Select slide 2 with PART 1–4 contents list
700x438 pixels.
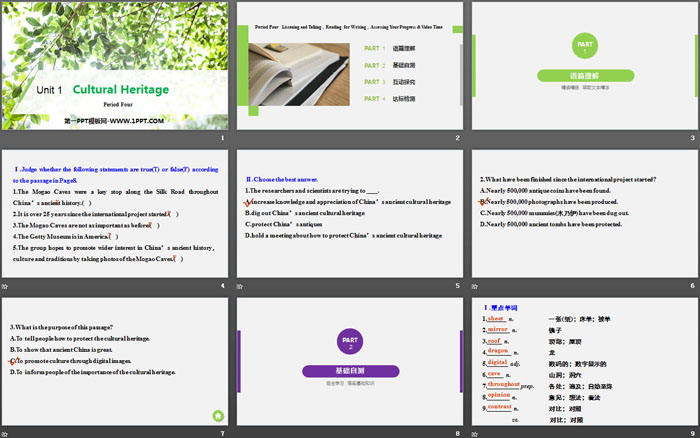click(350, 66)
